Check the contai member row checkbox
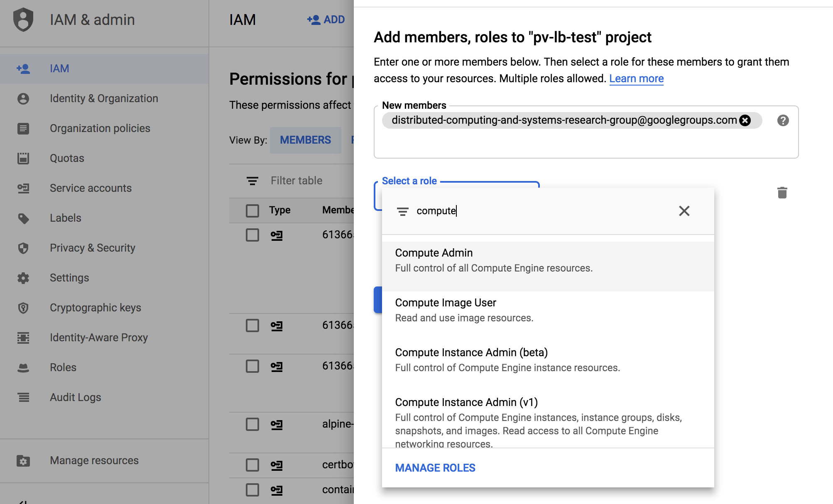Image resolution: width=833 pixels, height=504 pixels. (x=252, y=490)
